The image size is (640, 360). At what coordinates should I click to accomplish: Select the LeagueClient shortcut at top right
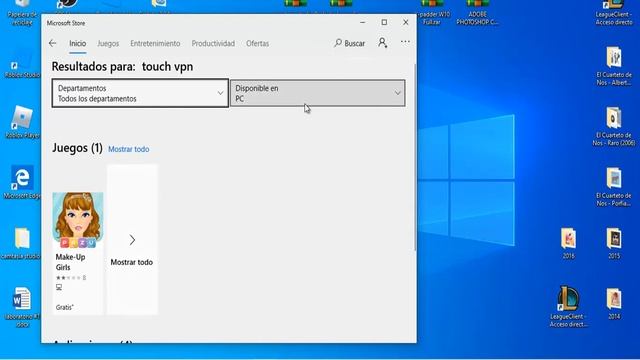pyautogui.click(x=614, y=13)
